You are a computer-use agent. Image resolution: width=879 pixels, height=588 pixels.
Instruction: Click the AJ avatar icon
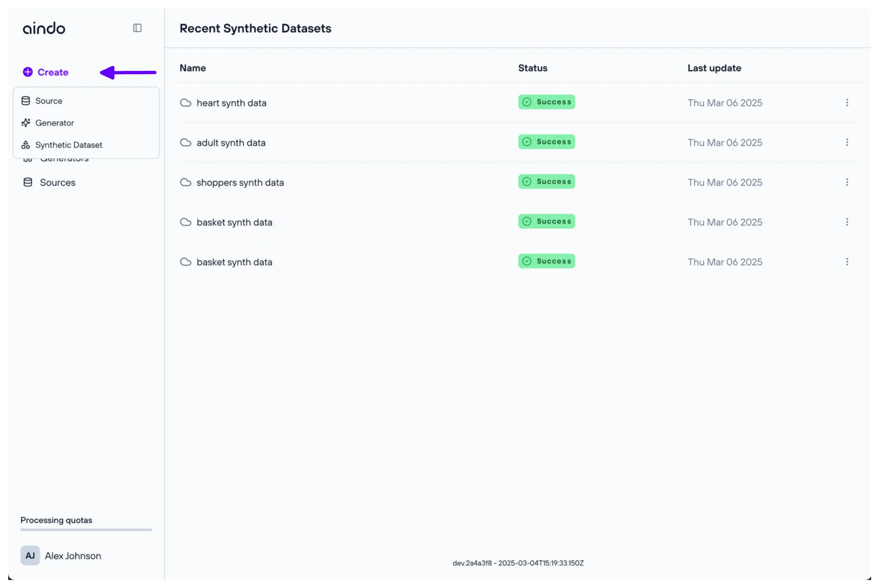[x=30, y=555]
